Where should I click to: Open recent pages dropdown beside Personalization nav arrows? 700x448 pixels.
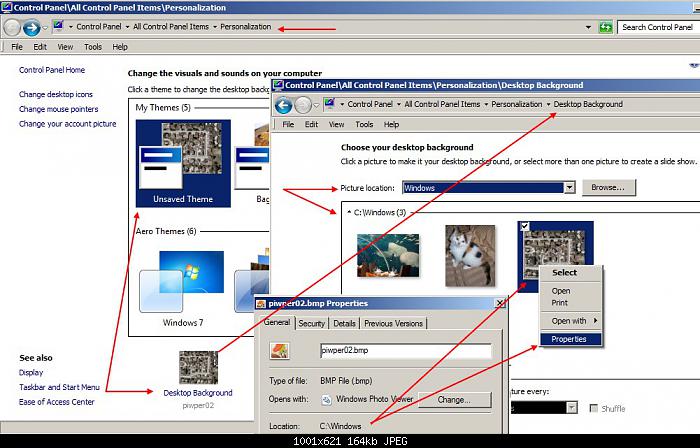pos(45,28)
